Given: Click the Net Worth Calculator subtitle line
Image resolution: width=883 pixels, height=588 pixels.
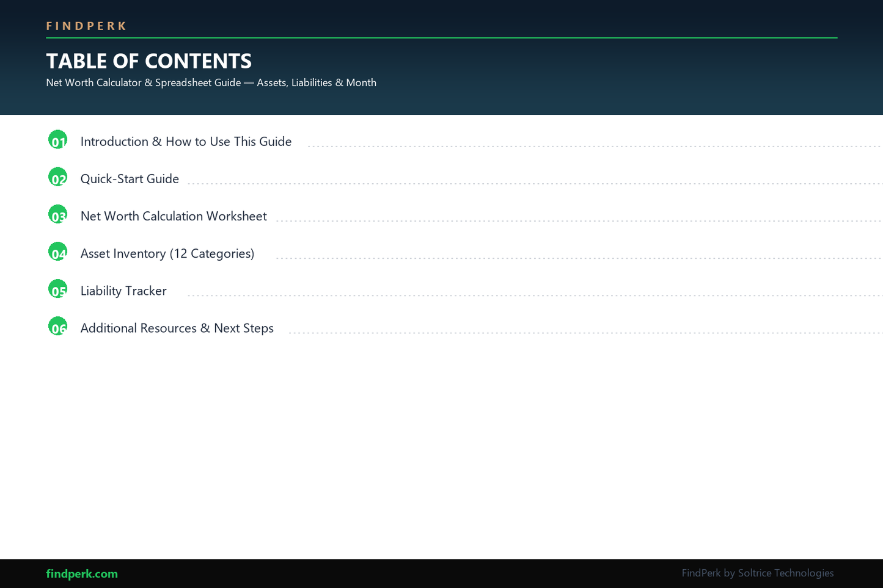Looking at the screenshot, I should [x=211, y=82].
